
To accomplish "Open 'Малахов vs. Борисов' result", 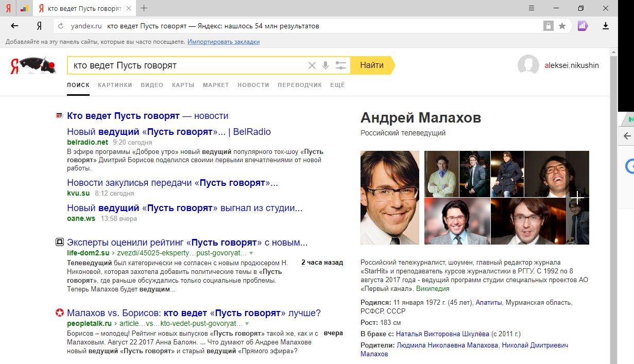I will pos(194,313).
